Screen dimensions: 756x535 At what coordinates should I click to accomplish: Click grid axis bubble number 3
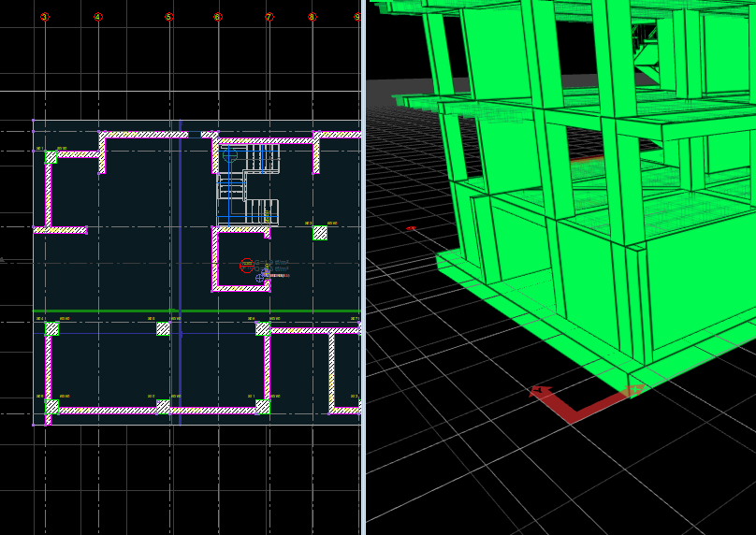(44, 17)
